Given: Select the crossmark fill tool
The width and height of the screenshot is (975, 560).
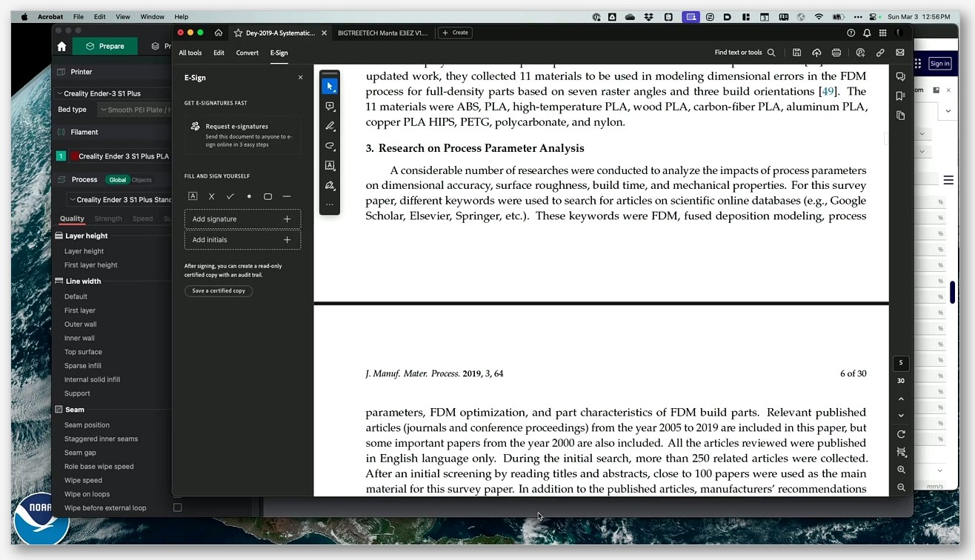Looking at the screenshot, I should (x=211, y=196).
